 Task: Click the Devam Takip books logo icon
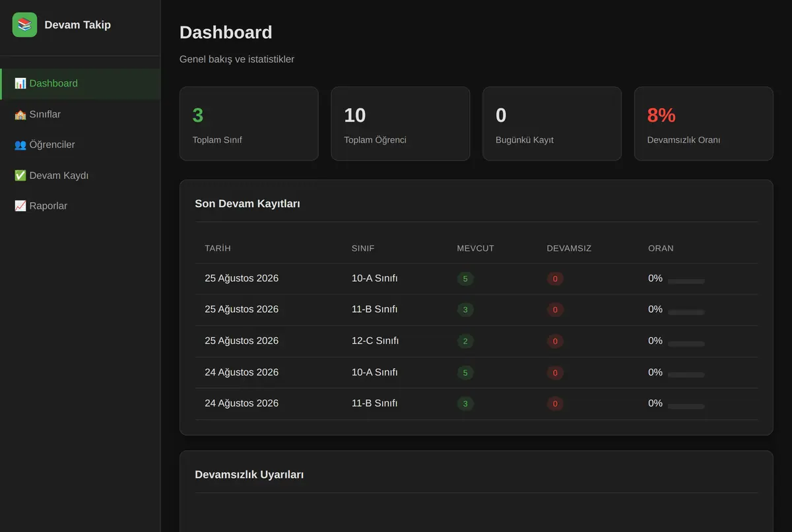coord(24,25)
